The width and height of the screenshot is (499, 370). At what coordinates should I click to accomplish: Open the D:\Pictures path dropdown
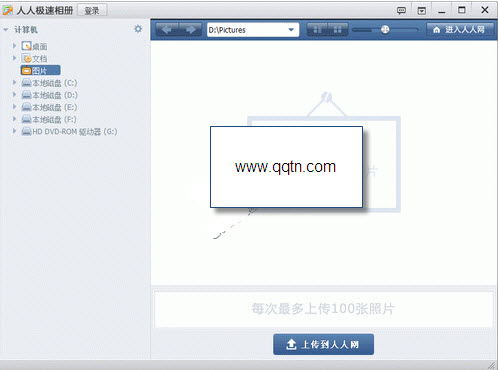(291, 30)
